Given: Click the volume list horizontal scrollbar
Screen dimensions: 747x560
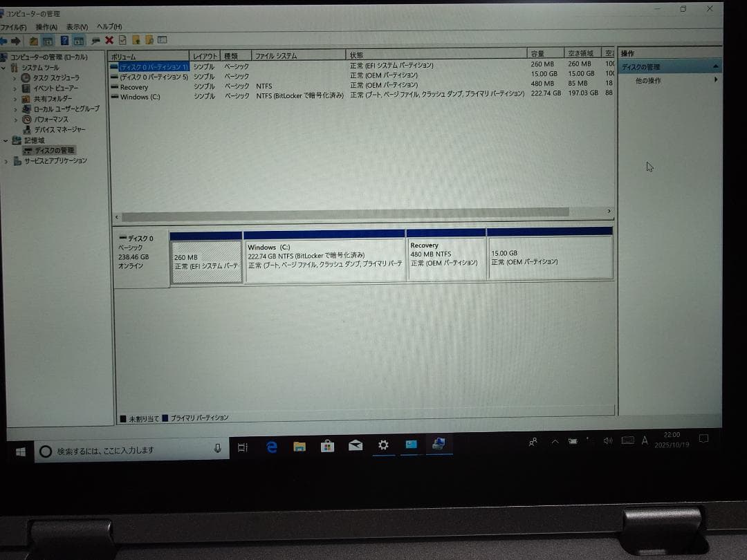Looking at the screenshot, I should (346, 213).
